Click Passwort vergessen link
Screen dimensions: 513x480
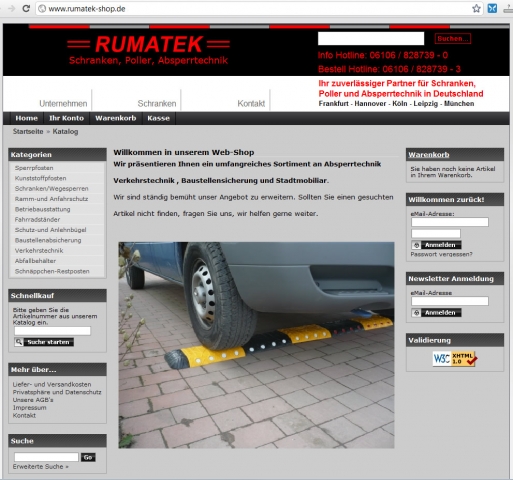(x=441, y=254)
